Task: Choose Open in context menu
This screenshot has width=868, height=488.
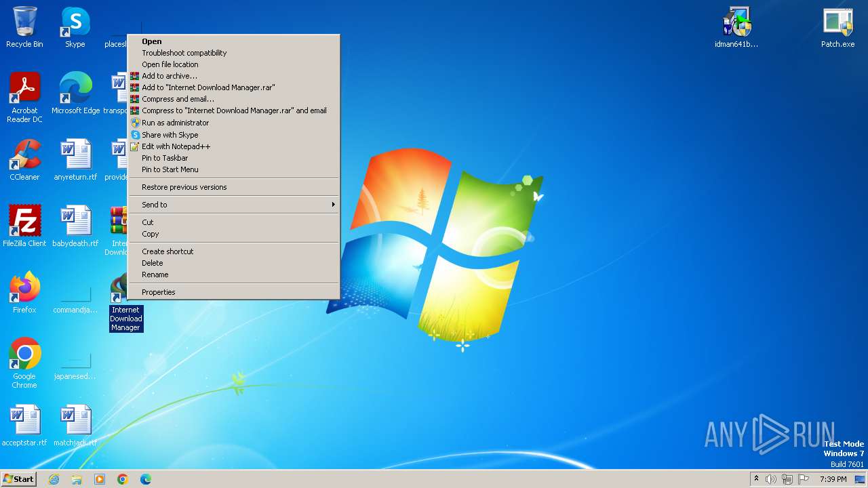Action: click(x=233, y=41)
